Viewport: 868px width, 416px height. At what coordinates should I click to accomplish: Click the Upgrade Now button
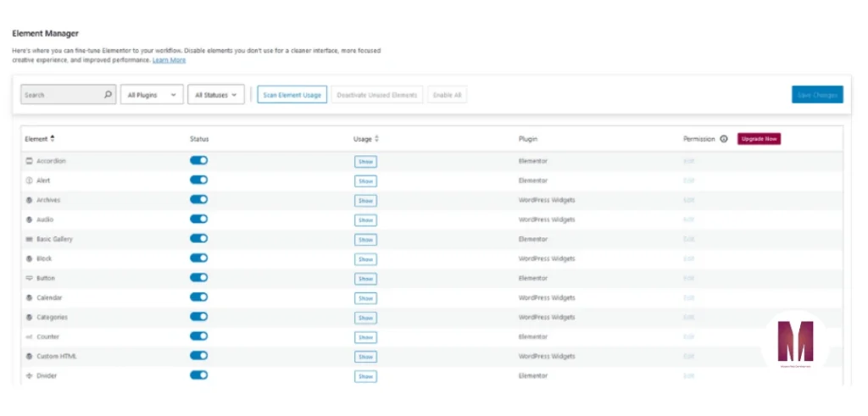coord(759,139)
